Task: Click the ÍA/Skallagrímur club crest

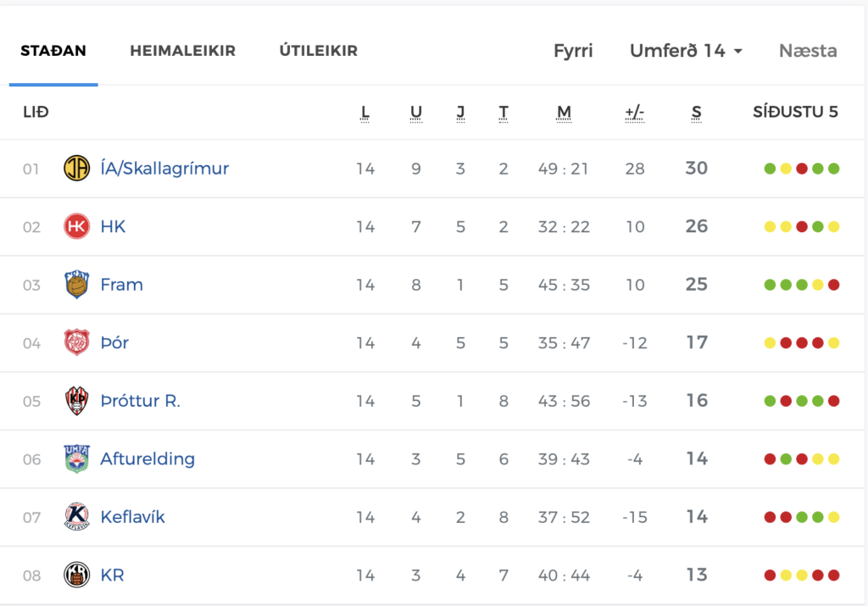Action: tap(76, 169)
